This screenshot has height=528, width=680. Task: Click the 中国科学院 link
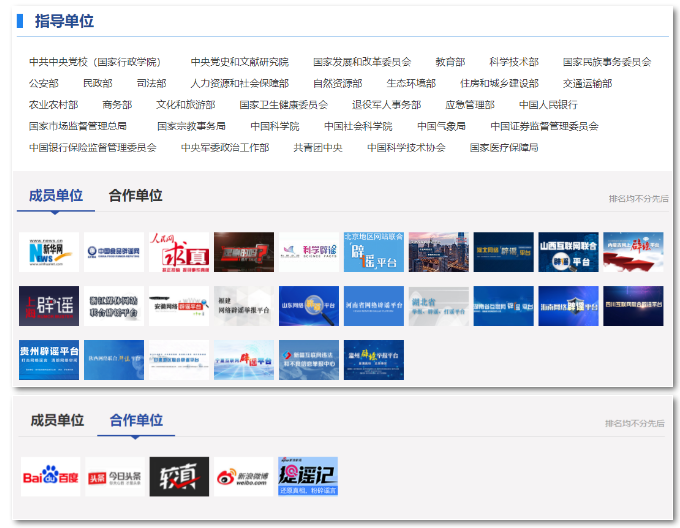click(x=274, y=126)
